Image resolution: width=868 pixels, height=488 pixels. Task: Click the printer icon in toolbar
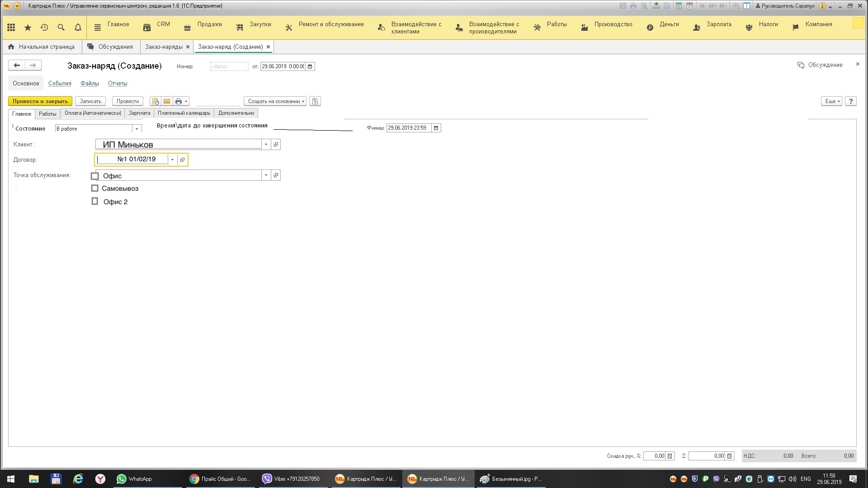coord(179,101)
